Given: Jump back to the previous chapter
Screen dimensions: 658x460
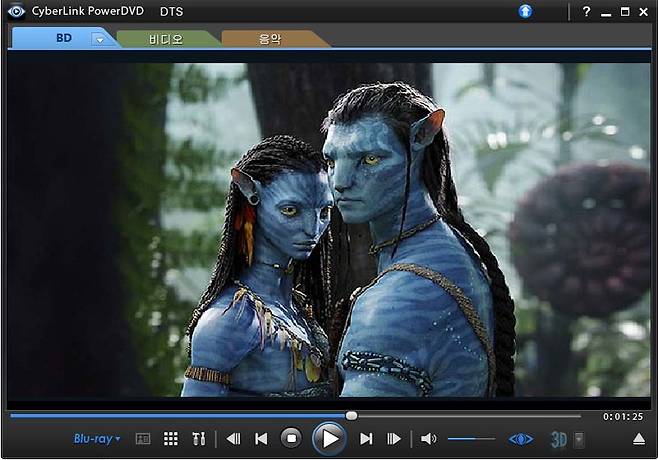Looking at the screenshot, I should (x=261, y=438).
